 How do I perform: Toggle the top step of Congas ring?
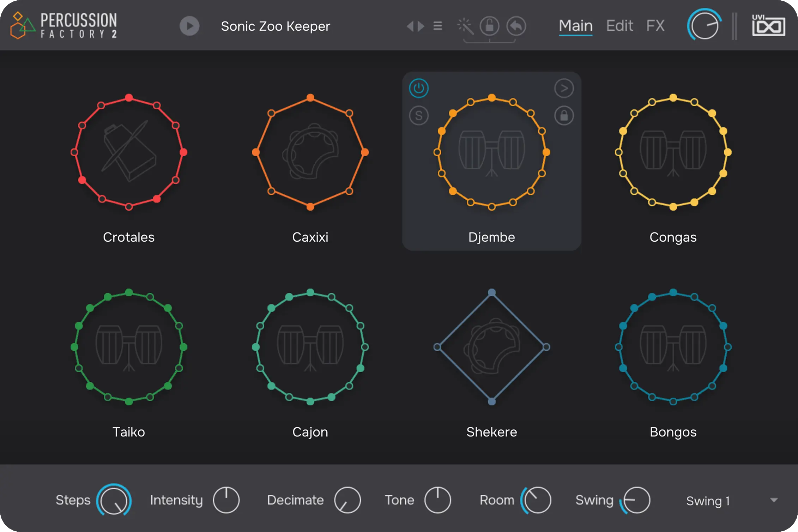click(x=673, y=98)
